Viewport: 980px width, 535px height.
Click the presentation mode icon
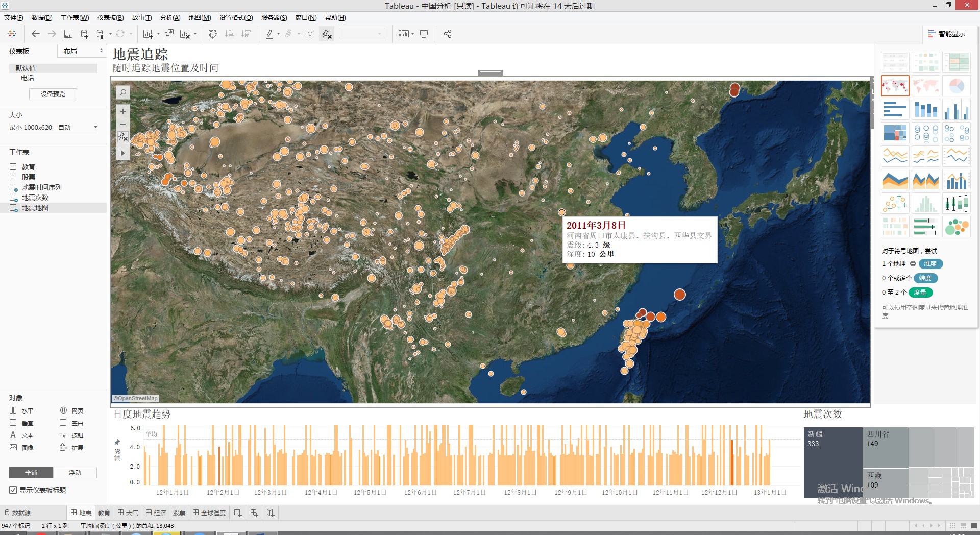[424, 34]
